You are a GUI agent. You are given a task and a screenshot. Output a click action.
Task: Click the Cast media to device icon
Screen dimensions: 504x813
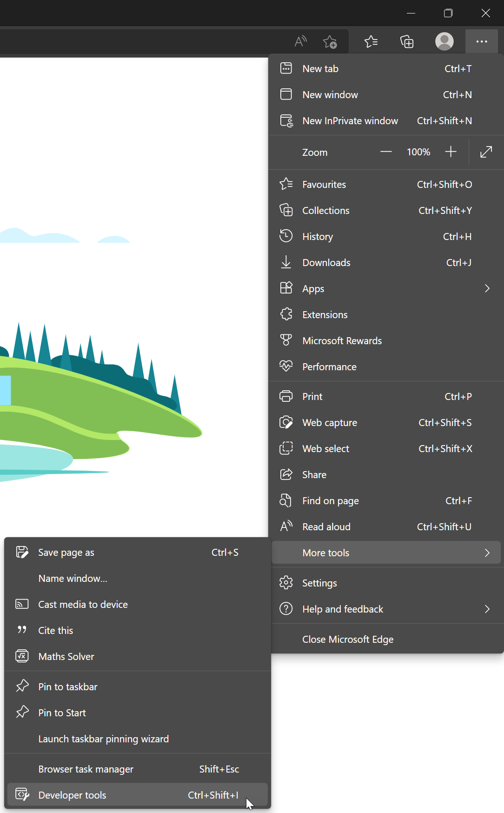point(22,604)
